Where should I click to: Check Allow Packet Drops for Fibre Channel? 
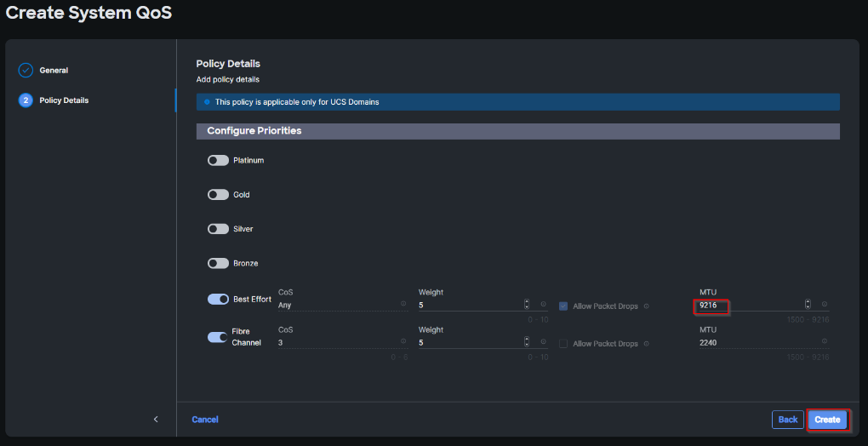(563, 344)
